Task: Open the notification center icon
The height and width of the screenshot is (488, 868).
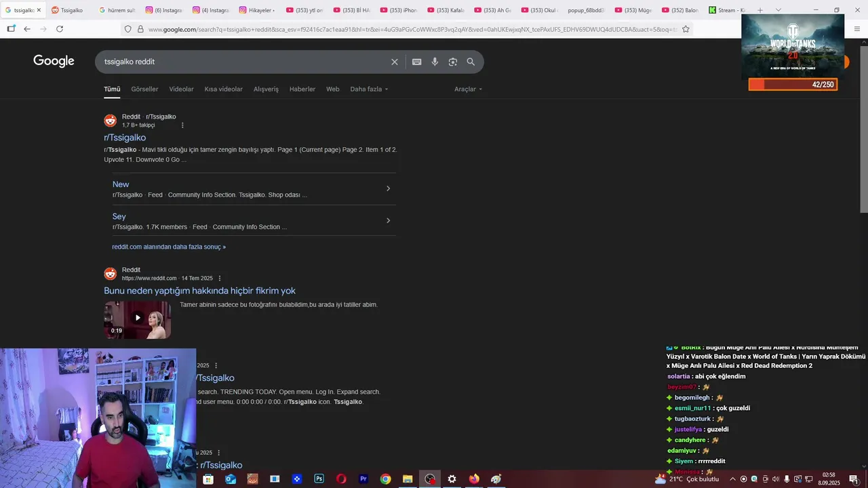Action: (854, 479)
